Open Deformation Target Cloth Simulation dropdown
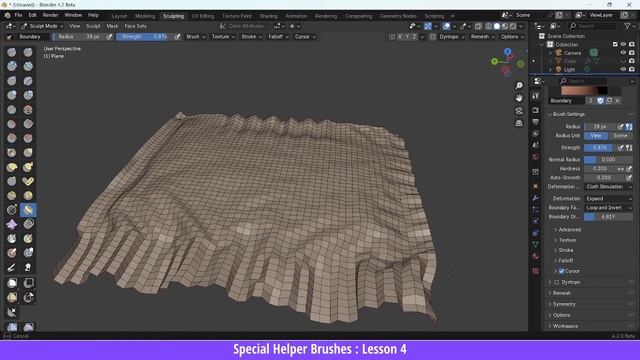 coord(609,187)
